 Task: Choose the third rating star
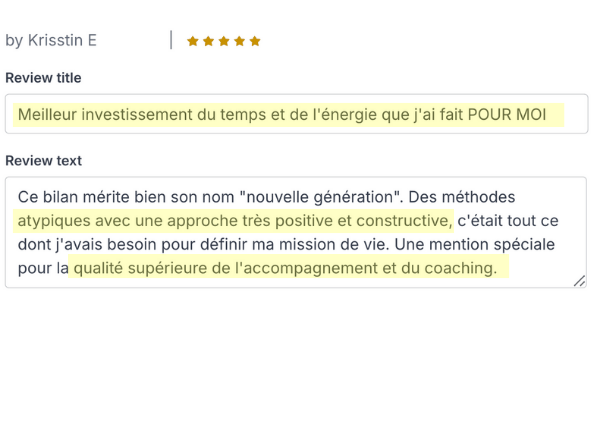224,41
